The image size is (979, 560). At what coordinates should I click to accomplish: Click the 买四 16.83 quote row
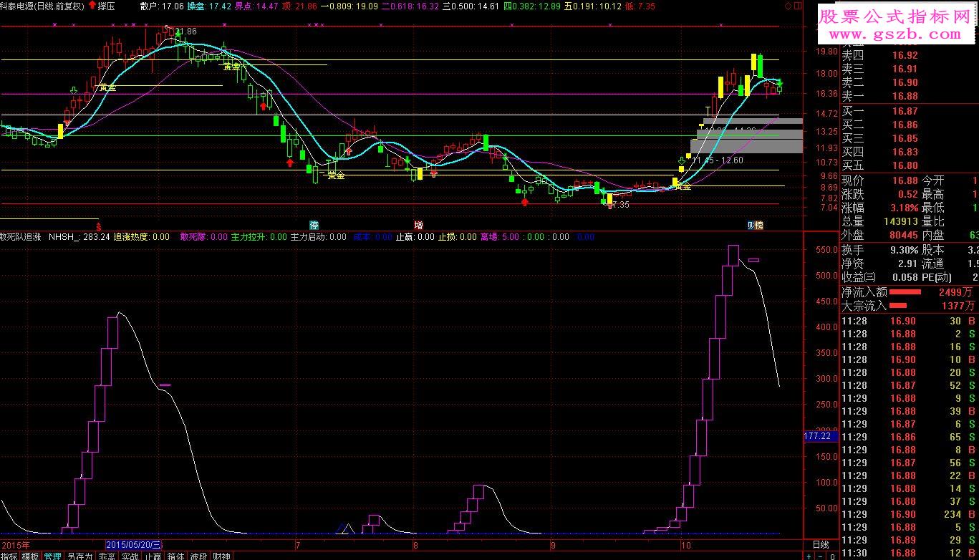[910, 153]
